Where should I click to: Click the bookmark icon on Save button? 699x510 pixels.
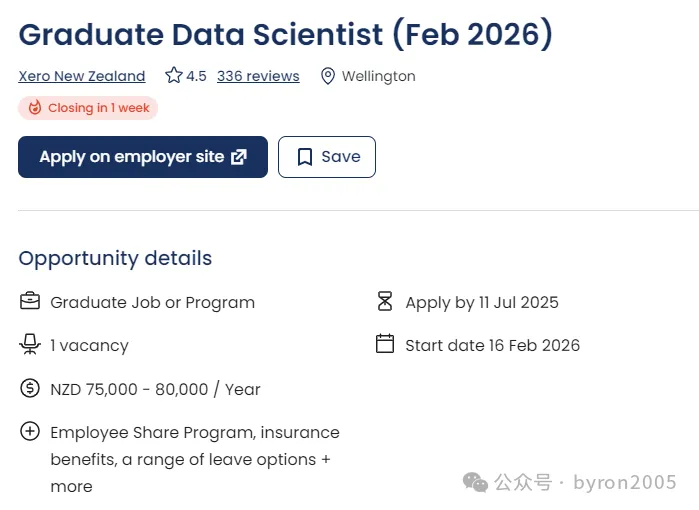click(303, 157)
